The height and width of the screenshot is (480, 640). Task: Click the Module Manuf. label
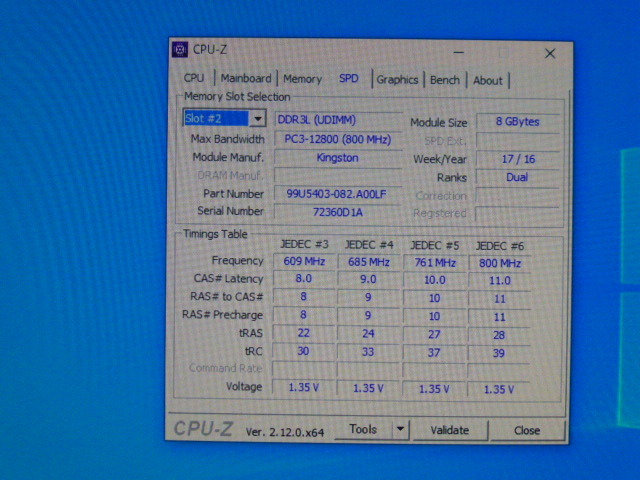point(228,157)
